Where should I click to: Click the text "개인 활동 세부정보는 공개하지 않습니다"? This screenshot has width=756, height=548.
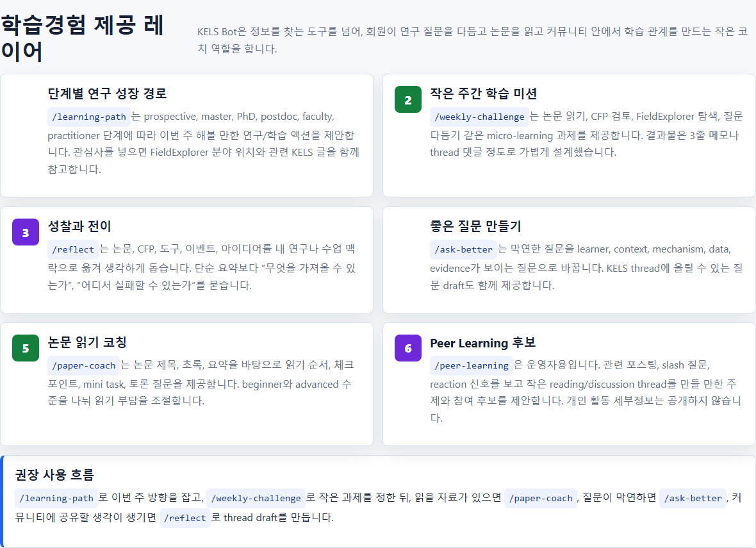(x=586, y=409)
